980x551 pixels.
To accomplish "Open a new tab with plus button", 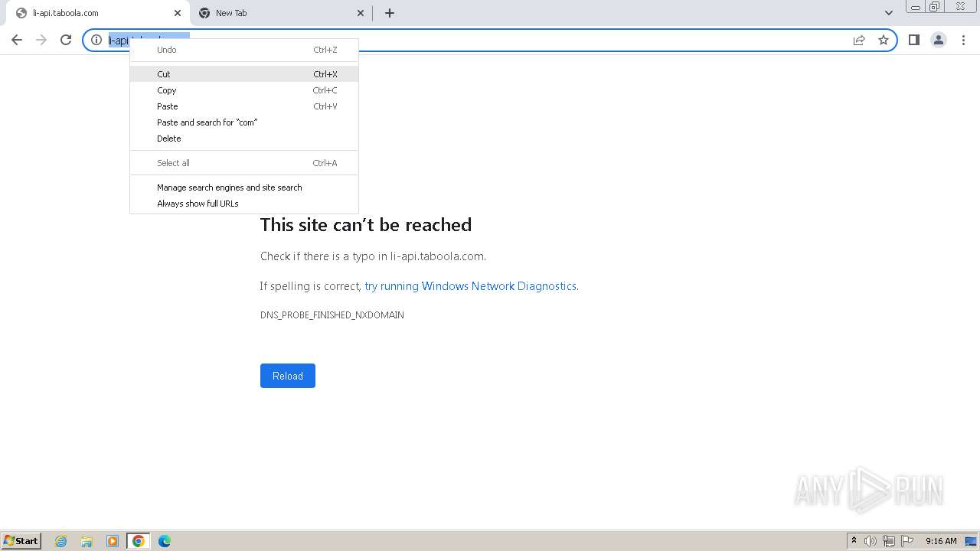I will pos(390,13).
